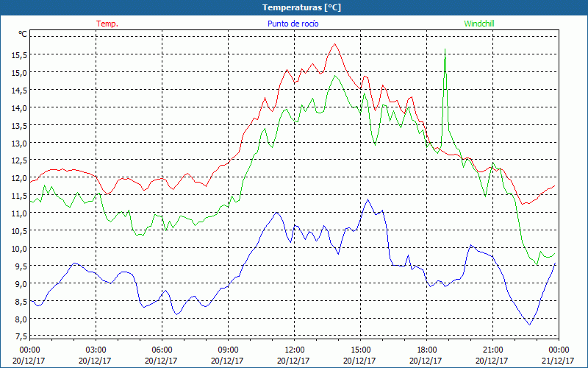The image size is (588, 368).
Task: Click the 14,0 y-axis value
Action: tap(19, 107)
